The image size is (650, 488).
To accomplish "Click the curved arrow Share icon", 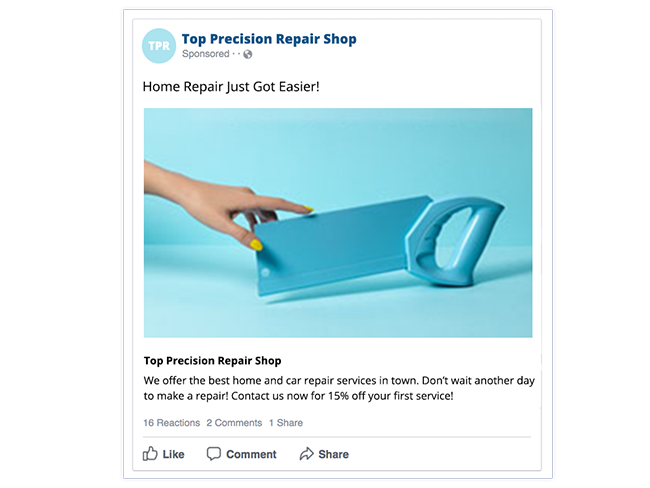I will click(x=306, y=454).
